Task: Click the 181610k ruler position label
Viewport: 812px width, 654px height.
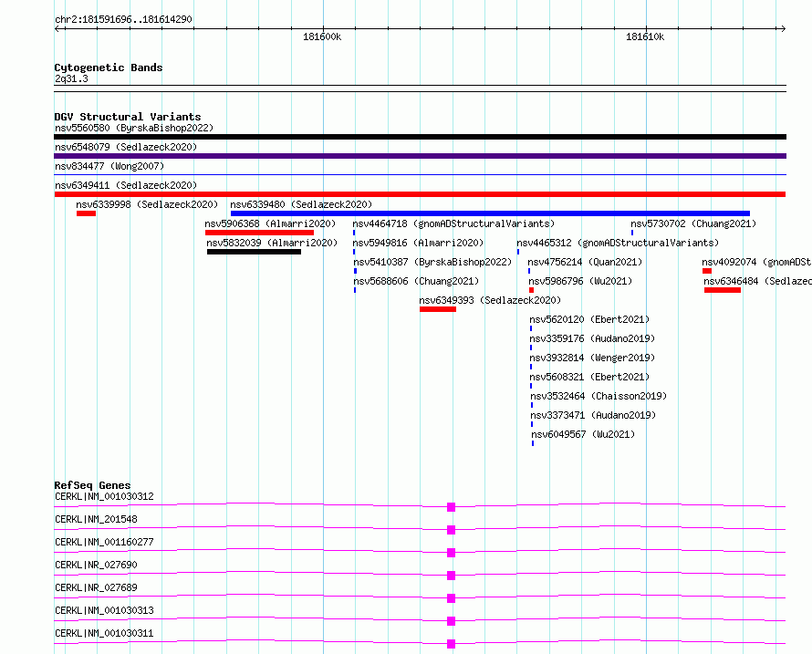Action: click(x=645, y=36)
